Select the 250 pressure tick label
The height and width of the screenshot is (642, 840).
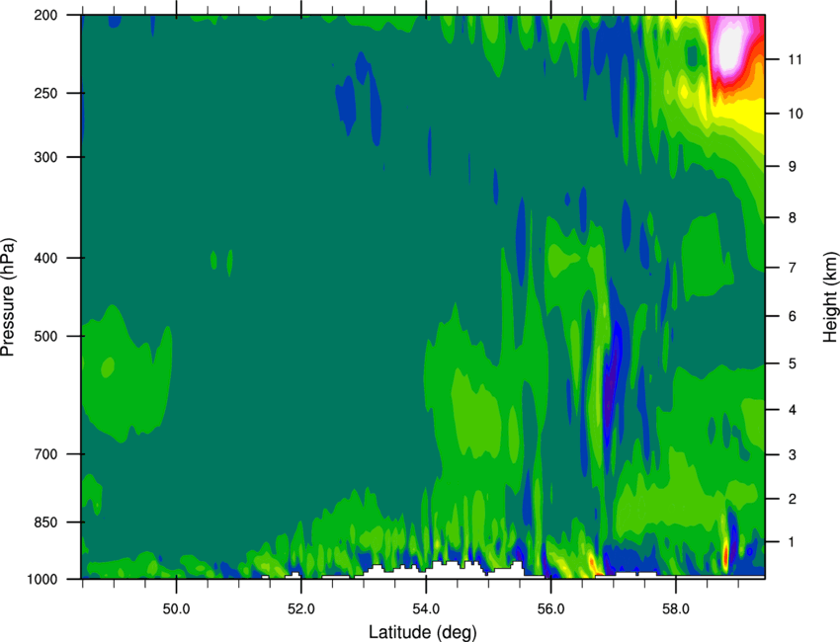click(46, 93)
